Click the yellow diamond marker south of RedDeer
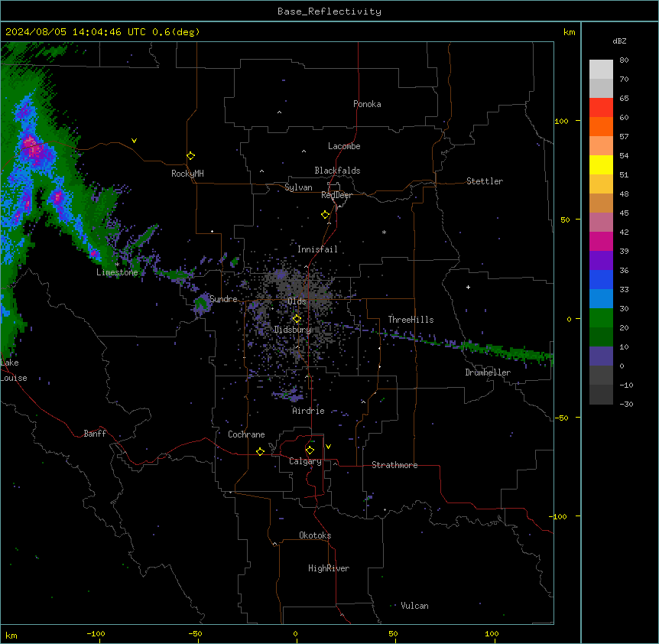 tap(326, 215)
